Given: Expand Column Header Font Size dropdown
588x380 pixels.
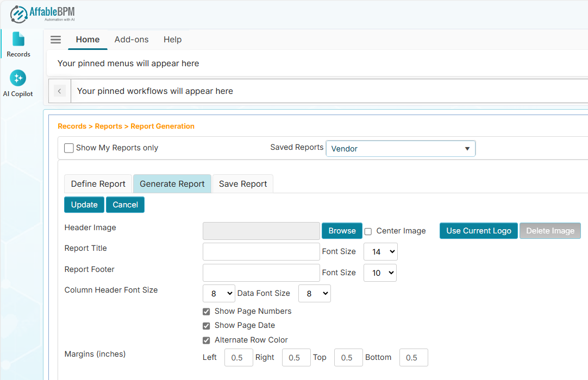Looking at the screenshot, I should coord(218,294).
